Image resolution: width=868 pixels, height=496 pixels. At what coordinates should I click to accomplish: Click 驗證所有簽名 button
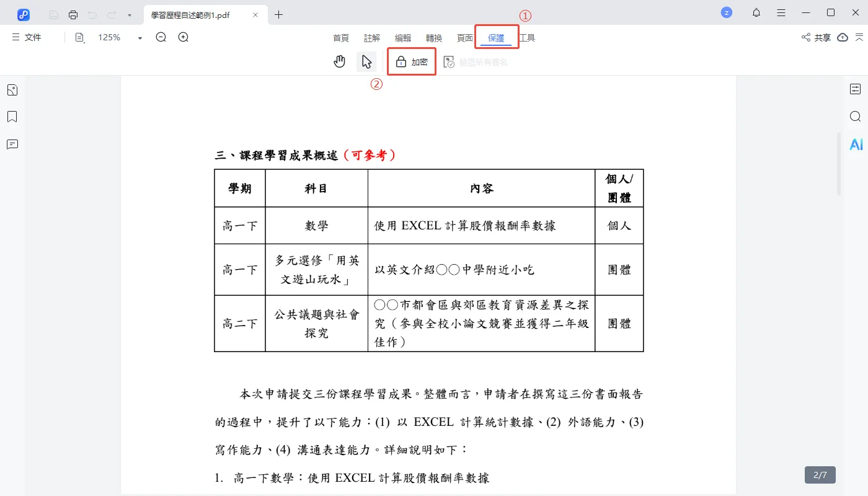[x=476, y=62]
